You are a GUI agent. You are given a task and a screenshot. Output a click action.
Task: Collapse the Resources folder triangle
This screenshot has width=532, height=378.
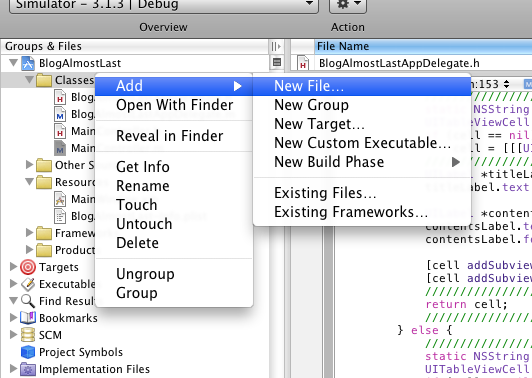coord(30,182)
